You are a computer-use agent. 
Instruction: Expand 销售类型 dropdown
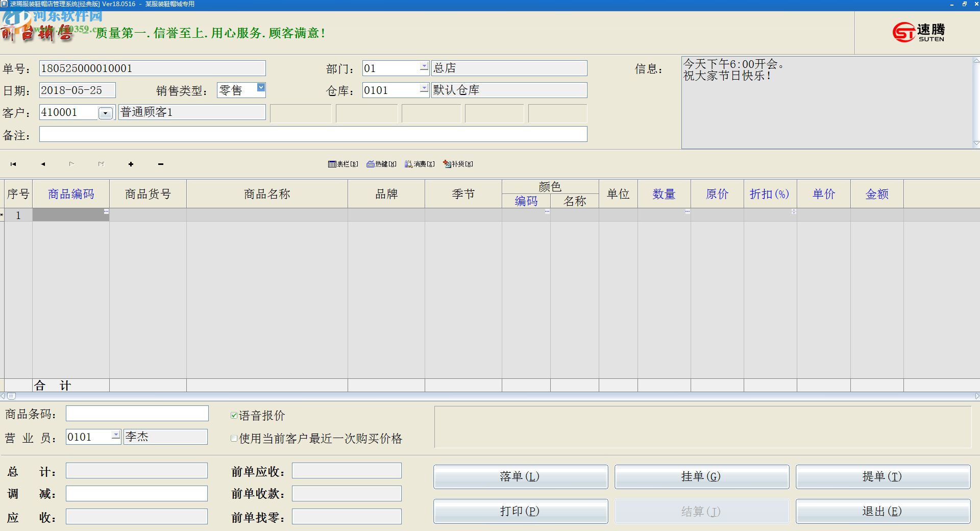point(261,88)
